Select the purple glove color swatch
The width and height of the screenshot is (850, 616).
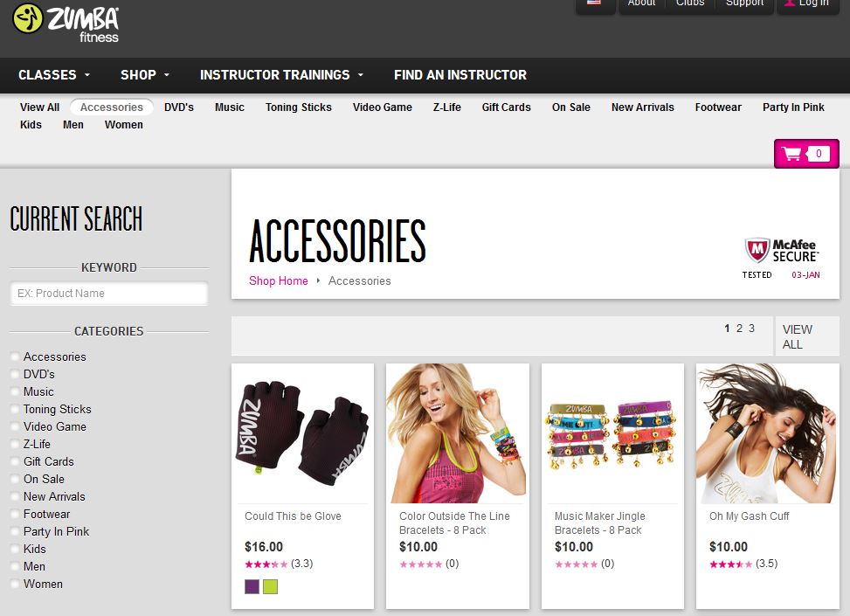(252, 586)
